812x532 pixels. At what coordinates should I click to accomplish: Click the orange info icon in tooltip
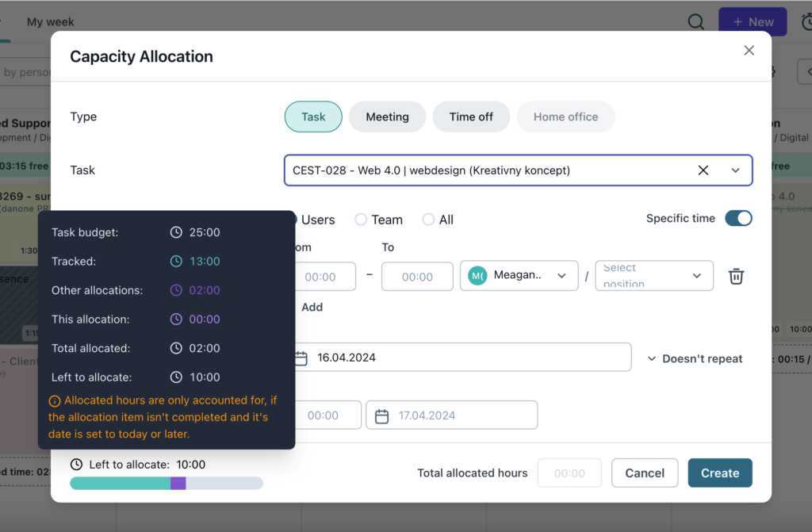click(x=55, y=401)
